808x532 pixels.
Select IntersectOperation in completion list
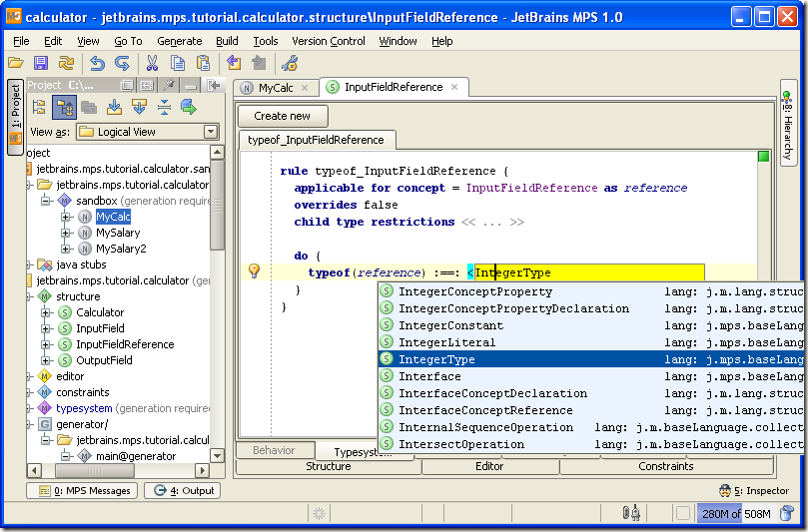coord(591,444)
